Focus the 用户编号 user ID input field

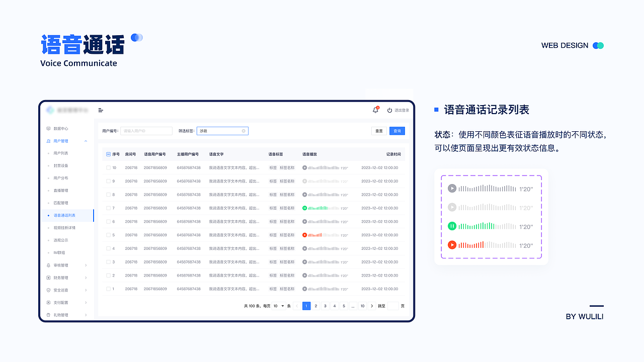146,131
